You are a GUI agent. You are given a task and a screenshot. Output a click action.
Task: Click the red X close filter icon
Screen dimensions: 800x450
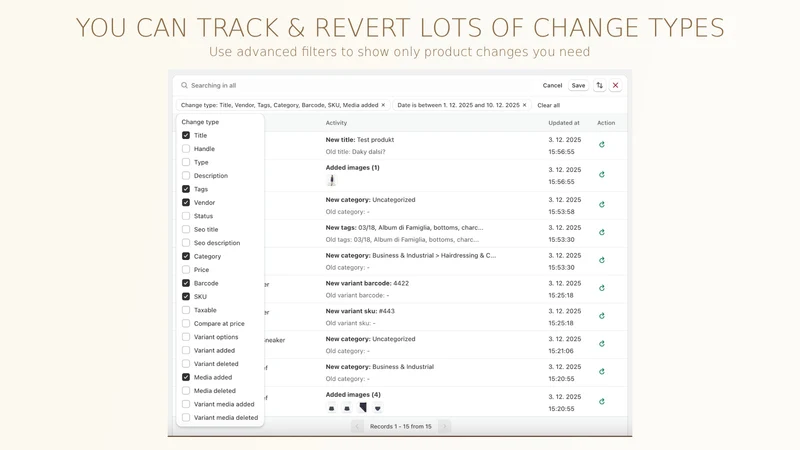[x=615, y=85]
